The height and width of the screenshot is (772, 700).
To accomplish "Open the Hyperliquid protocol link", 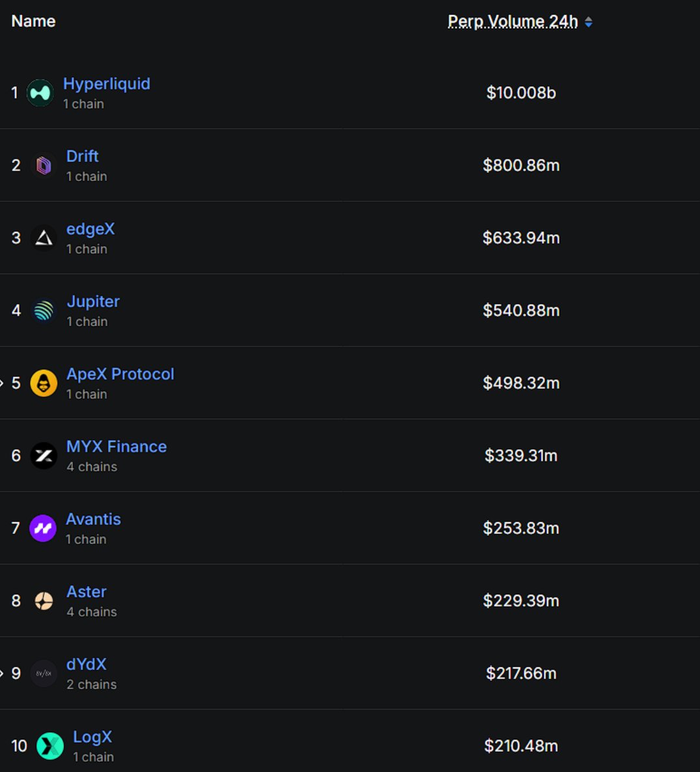I will pos(107,84).
